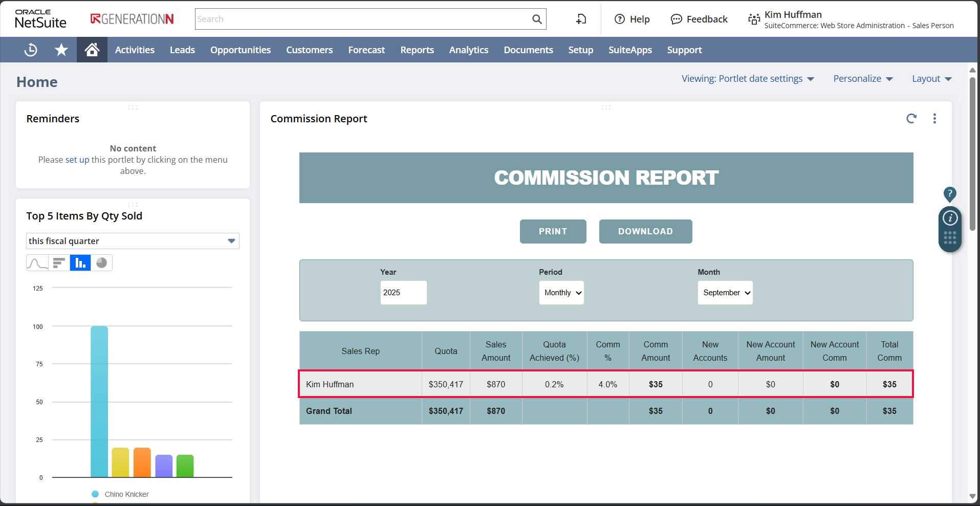Screen dimensions: 980x506
Task: Click the orange bar in chart
Action: [142, 463]
